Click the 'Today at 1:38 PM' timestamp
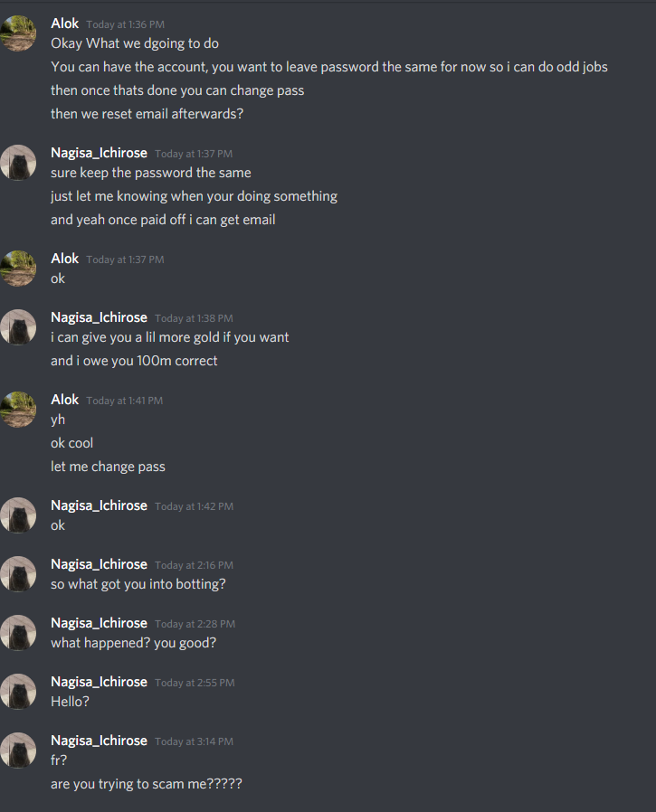Screen dimensions: 656x812 pyautogui.click(x=194, y=318)
